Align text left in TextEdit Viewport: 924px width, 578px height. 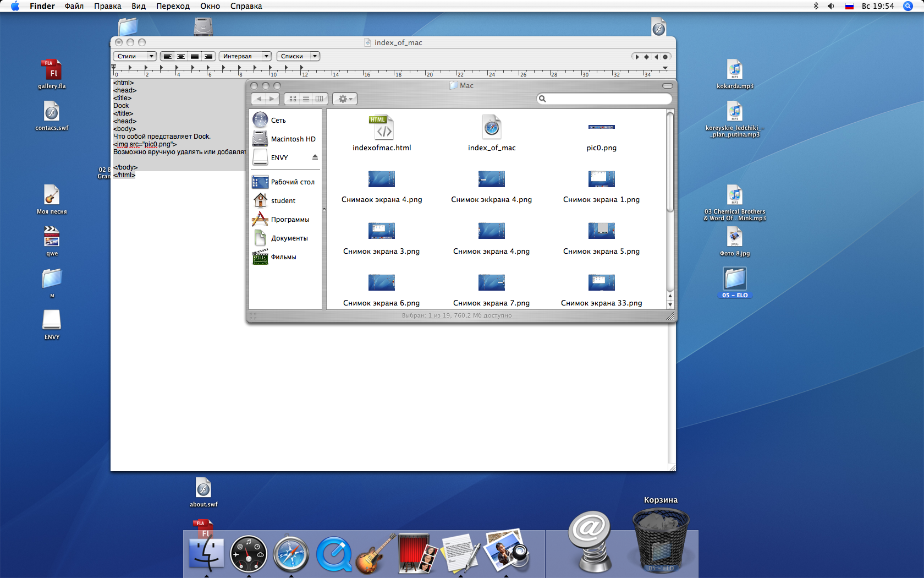coord(167,56)
